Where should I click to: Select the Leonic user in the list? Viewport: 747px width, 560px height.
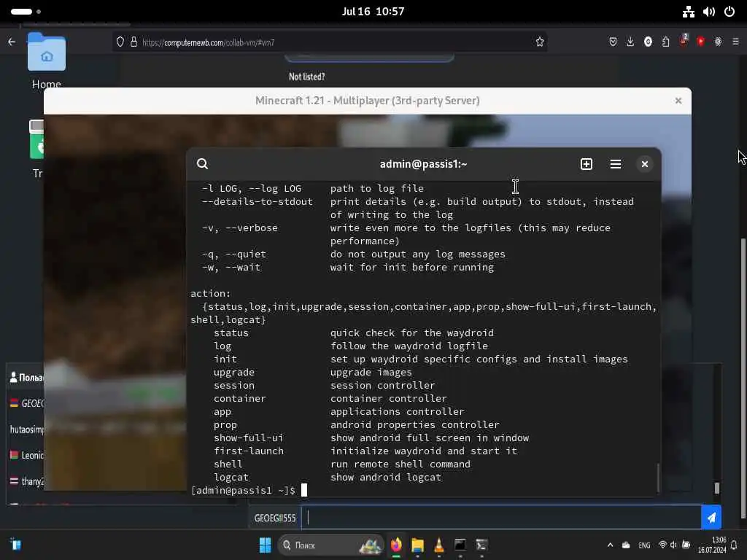point(27,455)
